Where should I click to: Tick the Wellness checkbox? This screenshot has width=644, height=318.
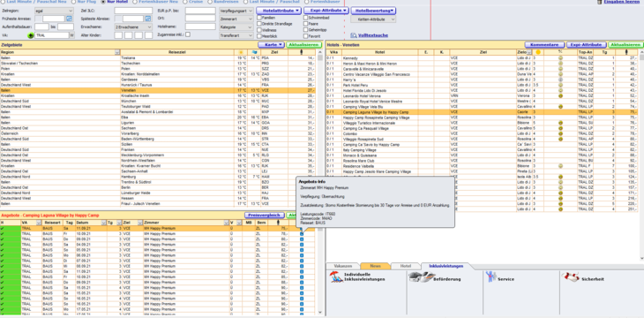click(259, 30)
